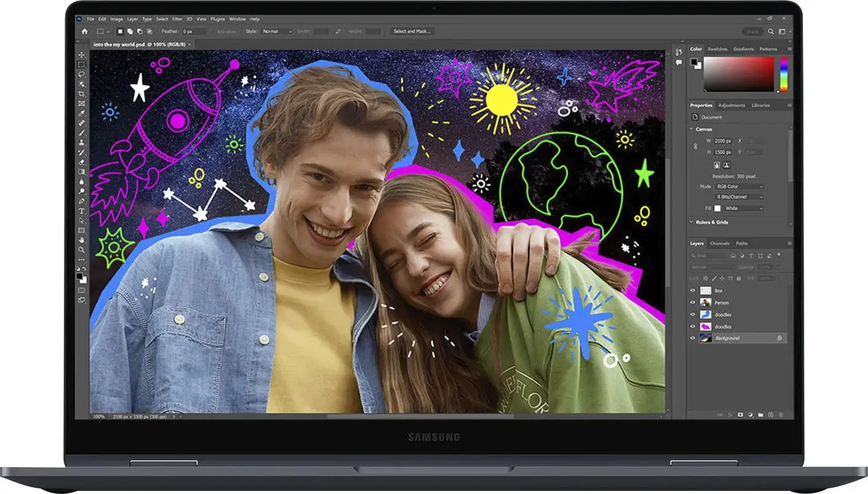Click the white Fill color swatch
Screen dimensions: 868x494
click(718, 208)
